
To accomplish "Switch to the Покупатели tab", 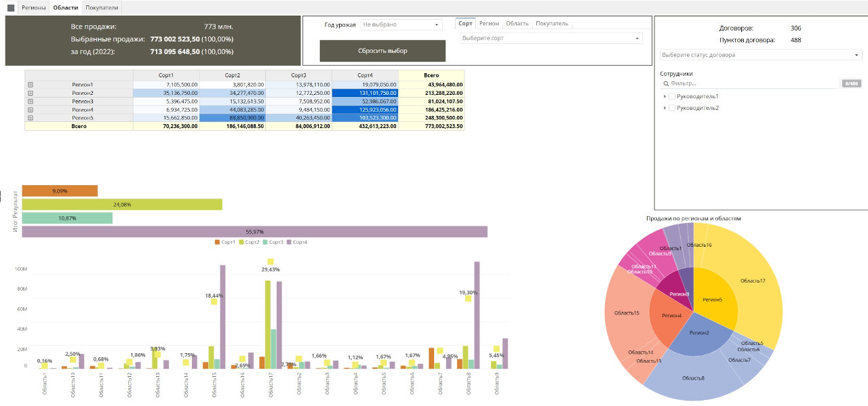I will click(x=102, y=8).
